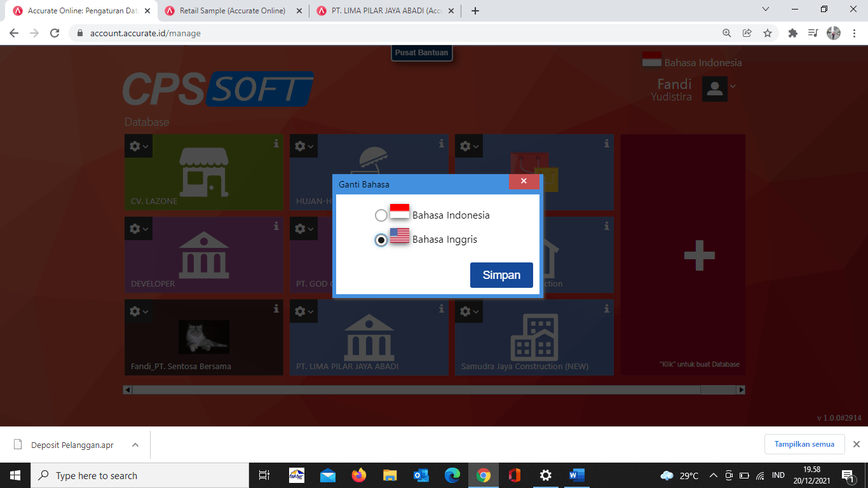Select the Bahasa Inggris radio button
868x488 pixels.
point(381,239)
